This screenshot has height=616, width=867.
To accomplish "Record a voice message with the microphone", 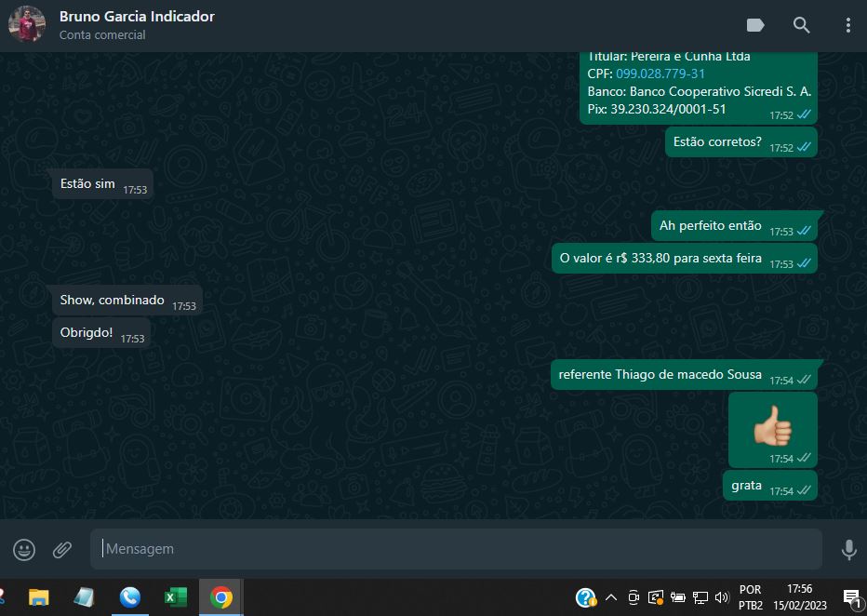I will coord(848,549).
